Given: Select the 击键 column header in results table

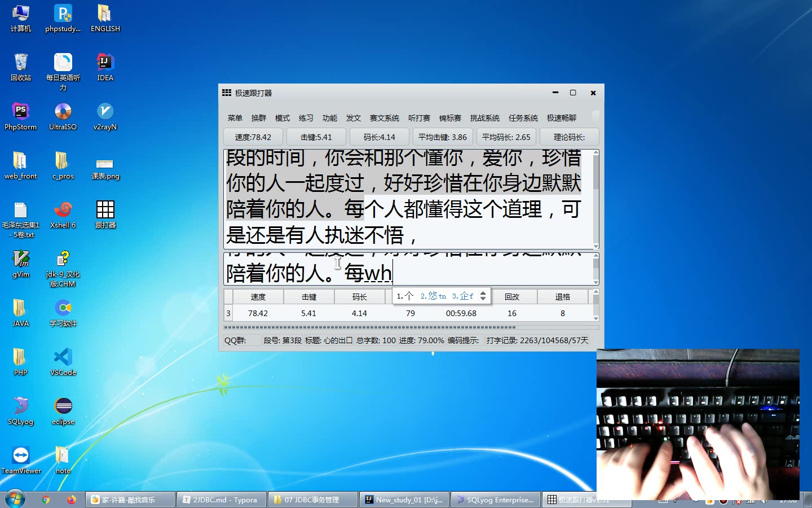Looking at the screenshot, I should pyautogui.click(x=309, y=297).
